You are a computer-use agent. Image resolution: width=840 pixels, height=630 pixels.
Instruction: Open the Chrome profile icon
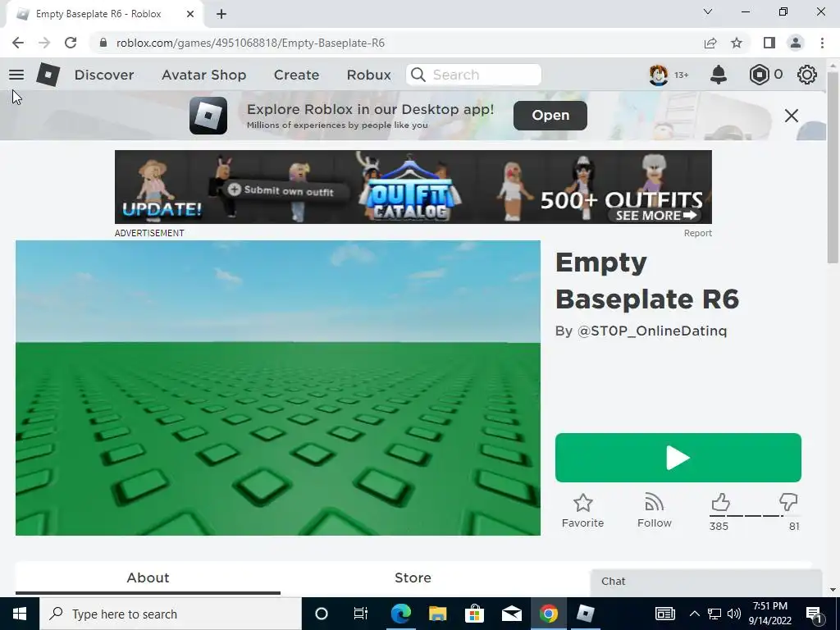pyautogui.click(x=796, y=43)
